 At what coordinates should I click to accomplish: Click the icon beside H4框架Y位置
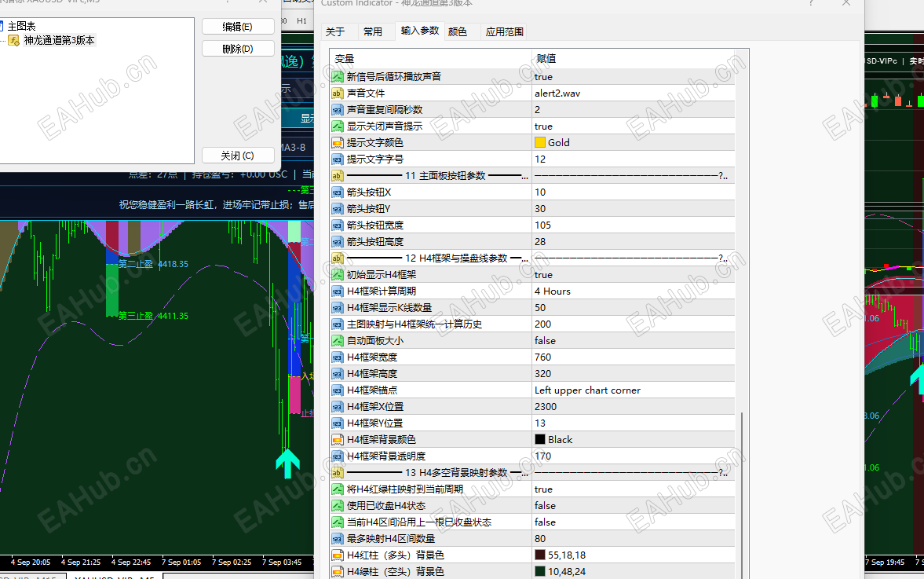(x=337, y=423)
